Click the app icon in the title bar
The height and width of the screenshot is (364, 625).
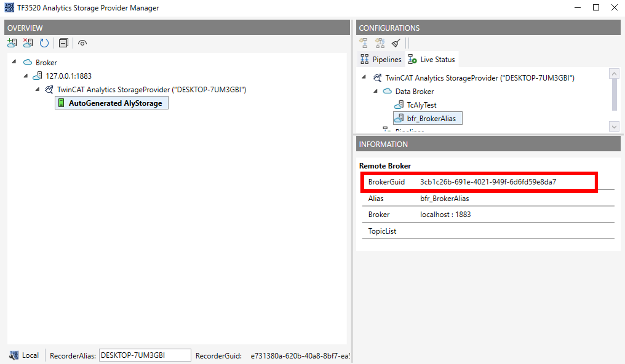point(9,8)
